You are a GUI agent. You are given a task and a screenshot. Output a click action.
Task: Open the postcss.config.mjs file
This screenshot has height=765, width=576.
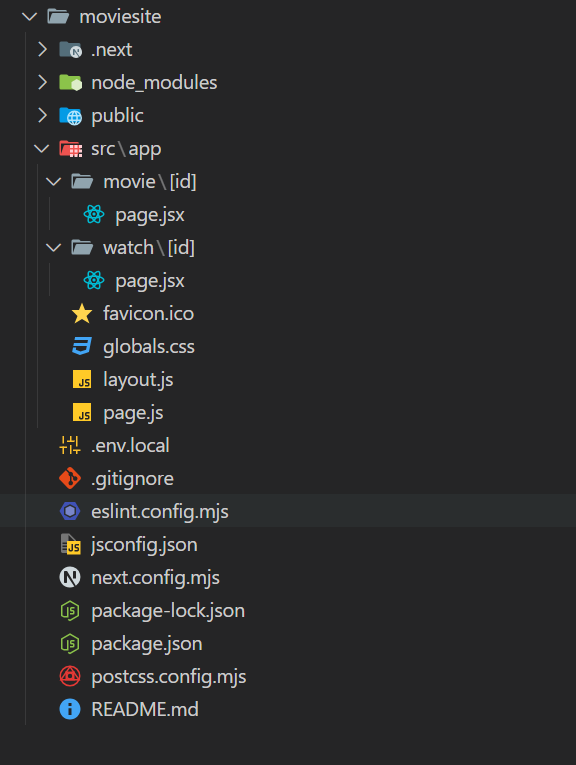[x=169, y=677]
